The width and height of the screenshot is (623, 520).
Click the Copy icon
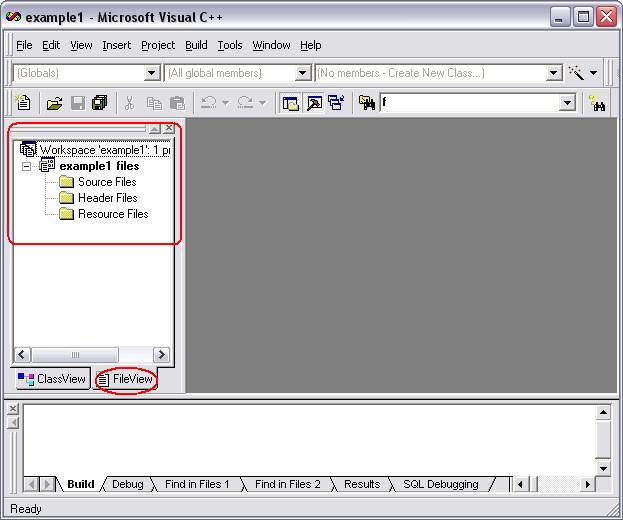click(154, 103)
